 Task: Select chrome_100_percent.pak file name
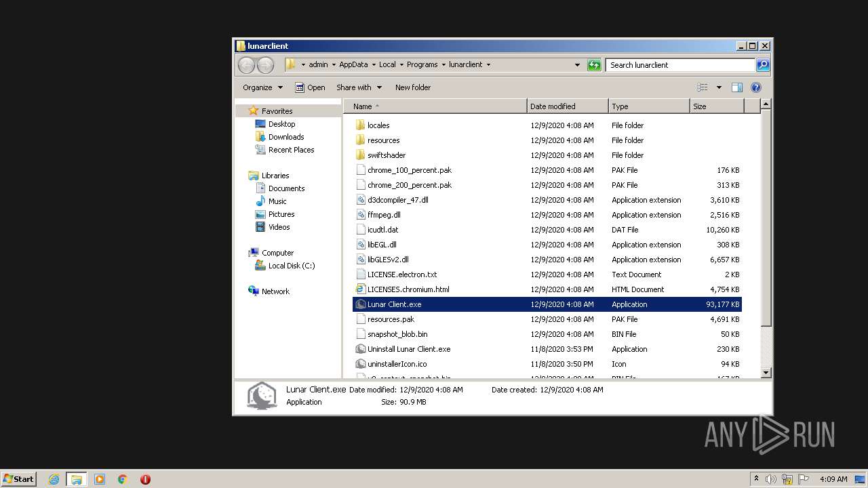click(410, 170)
